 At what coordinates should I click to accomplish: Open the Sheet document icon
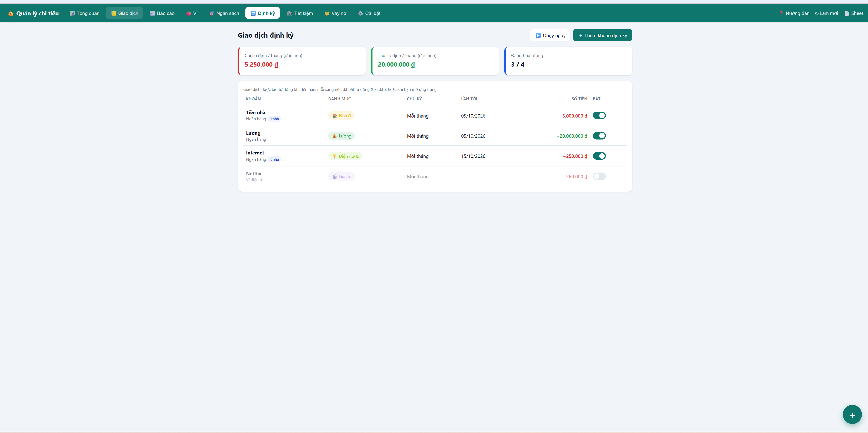846,13
